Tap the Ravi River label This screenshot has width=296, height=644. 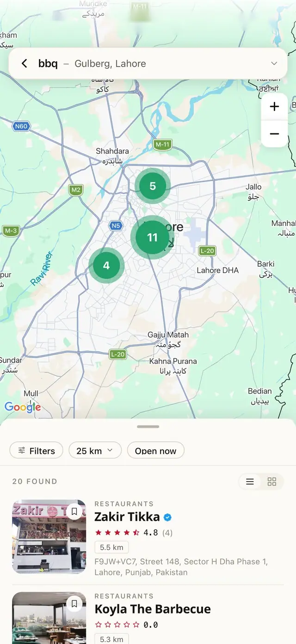tap(42, 269)
